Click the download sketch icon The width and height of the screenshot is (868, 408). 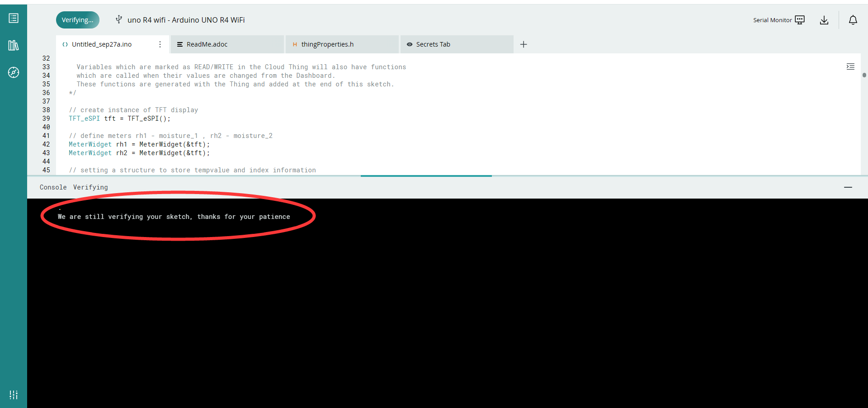[x=824, y=20]
